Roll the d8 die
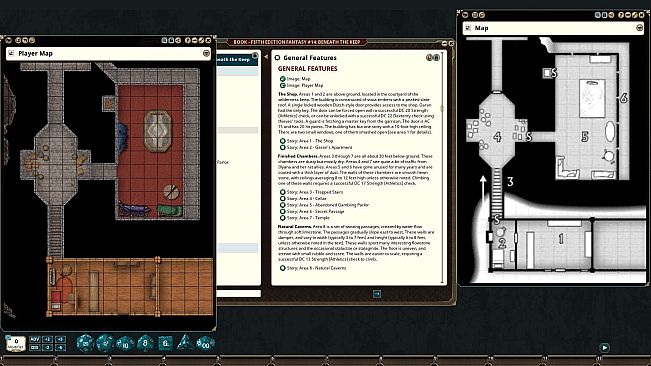 145,343
